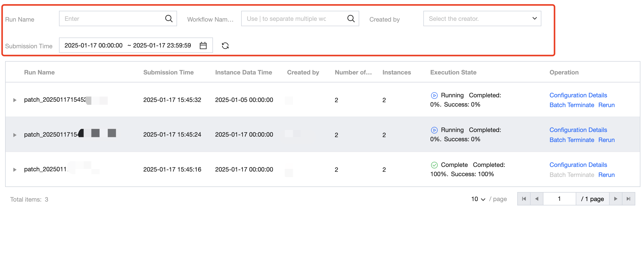This screenshot has width=644, height=265.
Task: Click the Workflow Name search magnifier icon
Action: point(351,18)
